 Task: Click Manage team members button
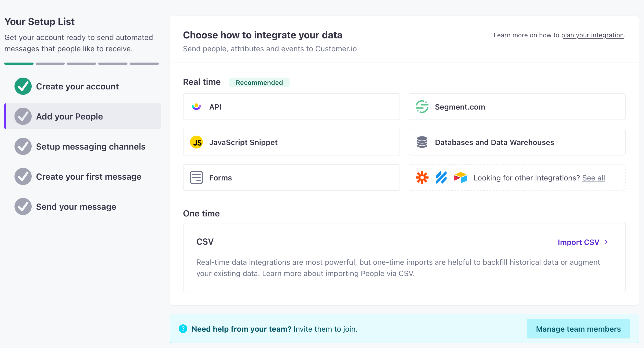point(578,329)
